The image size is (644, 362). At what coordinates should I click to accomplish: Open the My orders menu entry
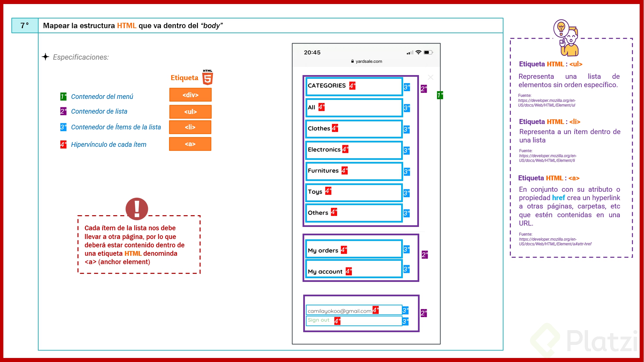[323, 250]
